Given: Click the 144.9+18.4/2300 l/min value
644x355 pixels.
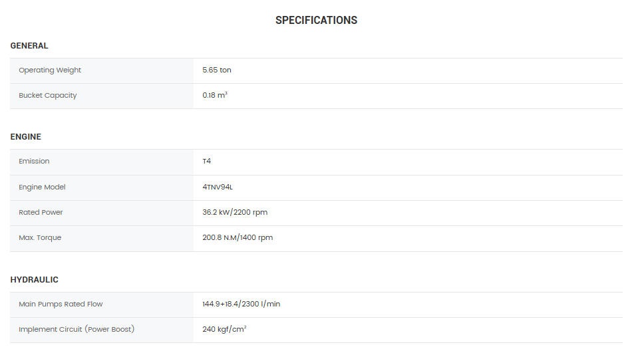Looking at the screenshot, I should pyautogui.click(x=241, y=304).
